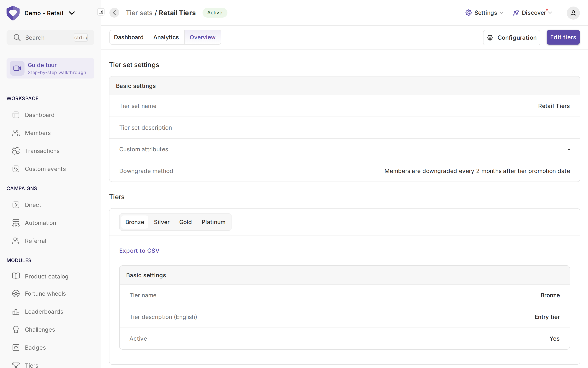Select the Platinum tier tab
The height and width of the screenshot is (368, 588).
[x=214, y=222]
